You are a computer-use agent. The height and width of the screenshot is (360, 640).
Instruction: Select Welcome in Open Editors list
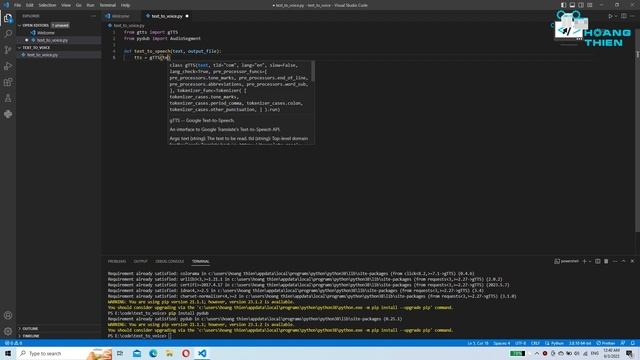pyautogui.click(x=46, y=33)
